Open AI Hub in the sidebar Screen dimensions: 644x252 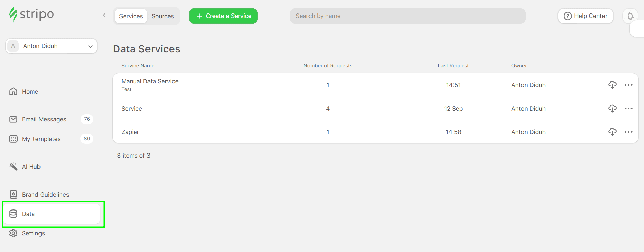point(31,167)
